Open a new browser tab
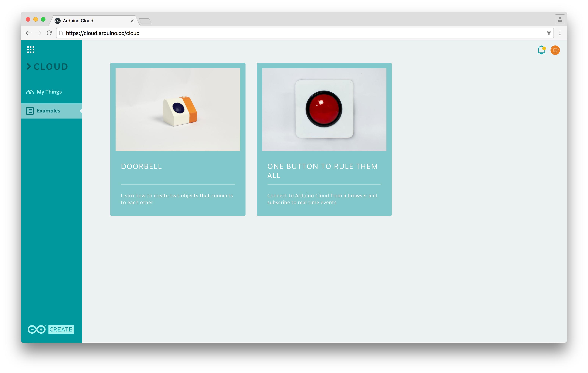This screenshot has width=588, height=373. point(145,21)
